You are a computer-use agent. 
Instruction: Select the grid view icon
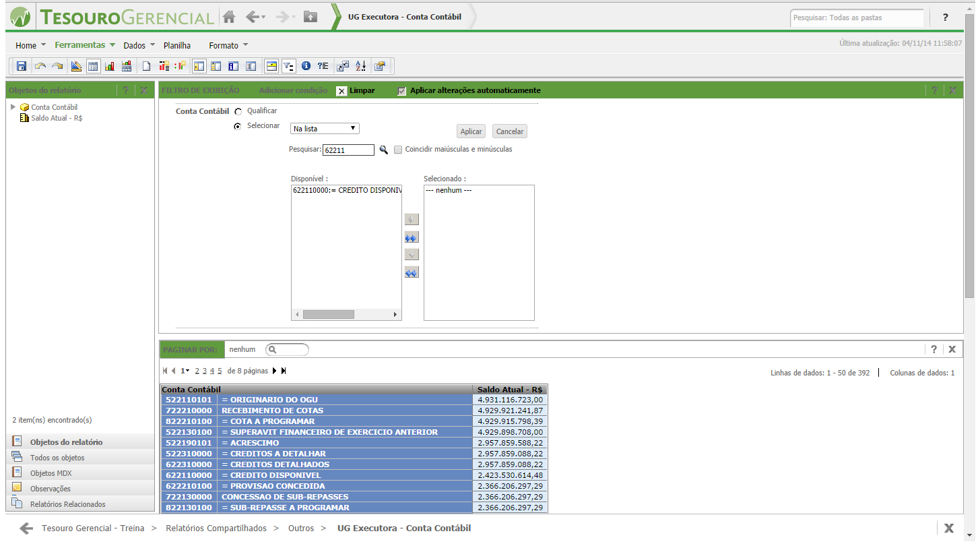93,66
